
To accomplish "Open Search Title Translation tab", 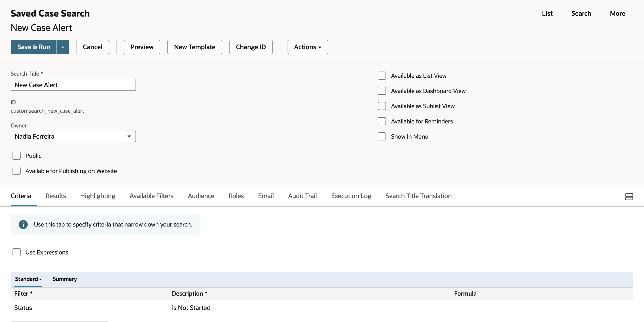I will tap(418, 196).
